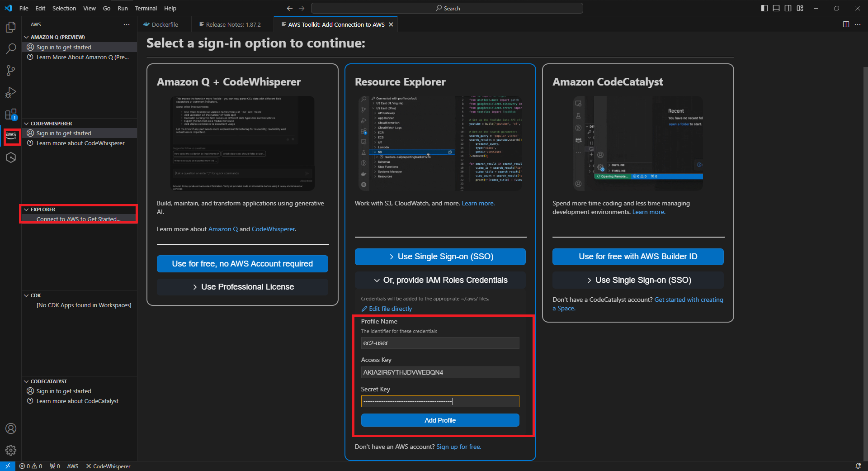Viewport: 868px width, 471px height.
Task: Expand Use Professional License option
Action: pos(242,287)
